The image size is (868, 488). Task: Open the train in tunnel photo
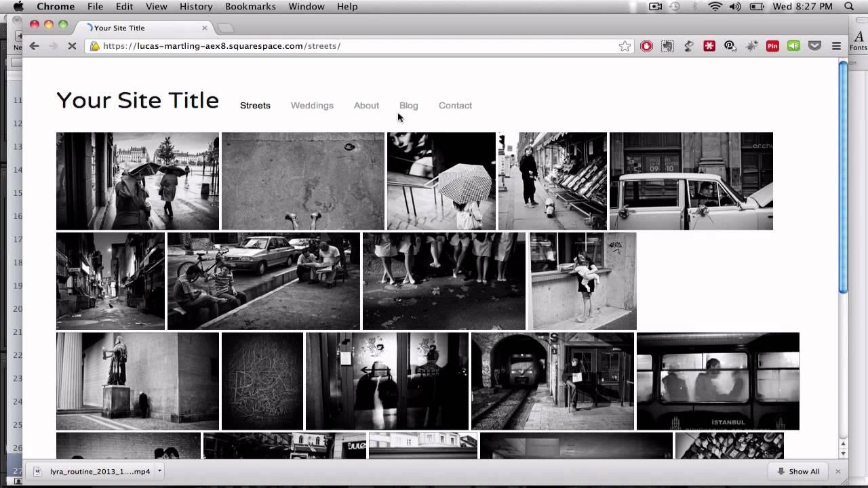pyautogui.click(x=553, y=381)
